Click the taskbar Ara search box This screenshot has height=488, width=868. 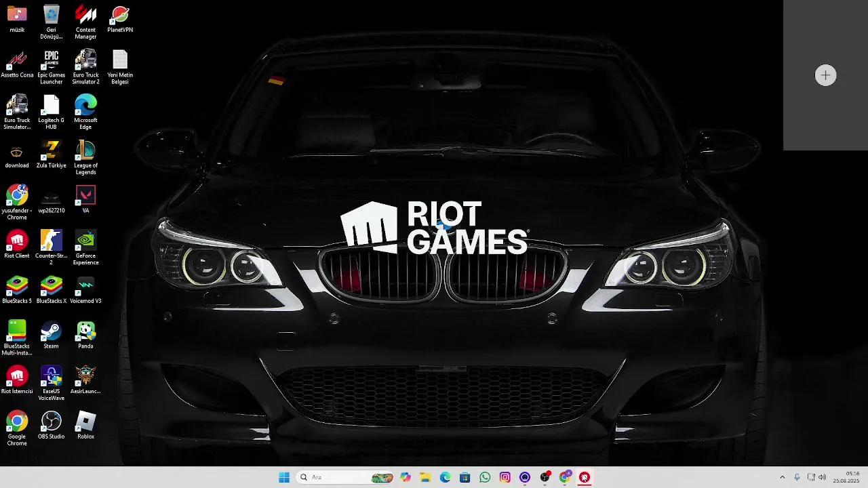point(346,477)
